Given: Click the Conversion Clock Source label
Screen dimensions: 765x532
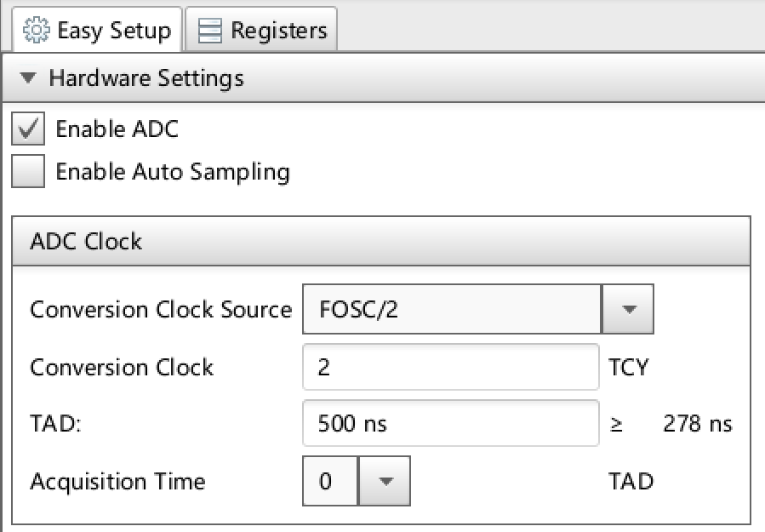Looking at the screenshot, I should coord(161,310).
